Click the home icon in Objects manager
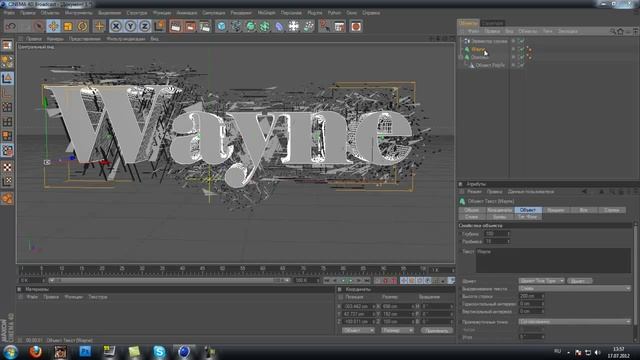This screenshot has width=640, height=360. point(620,31)
